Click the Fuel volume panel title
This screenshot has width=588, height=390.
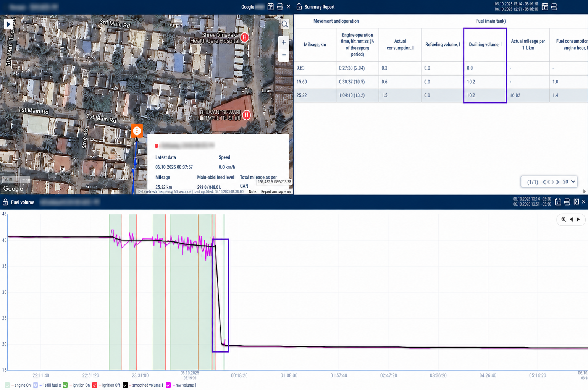[x=23, y=202]
